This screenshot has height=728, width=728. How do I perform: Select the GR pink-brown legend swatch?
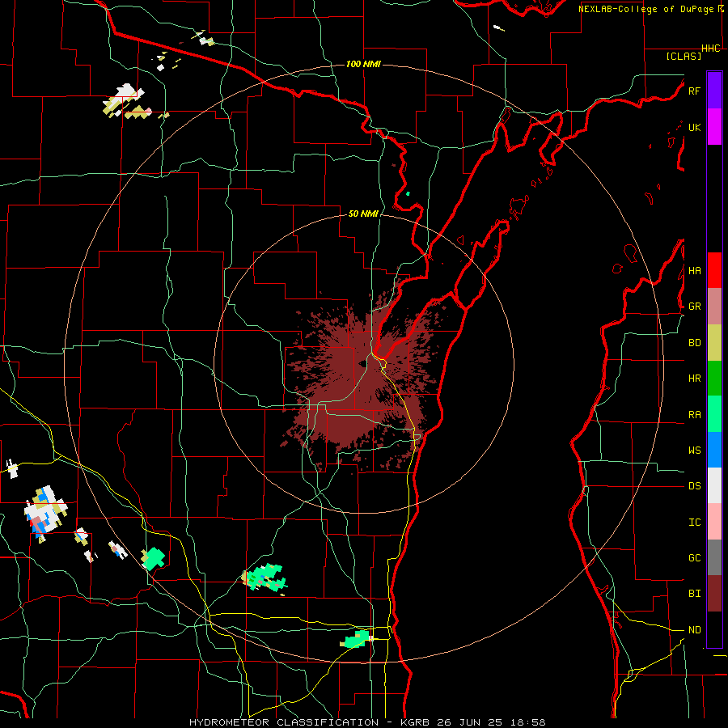(x=714, y=307)
